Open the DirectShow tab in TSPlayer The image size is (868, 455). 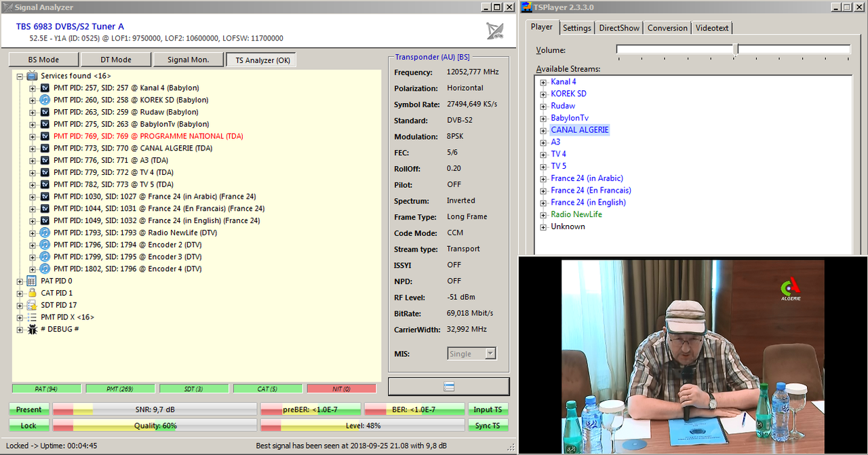coord(619,28)
